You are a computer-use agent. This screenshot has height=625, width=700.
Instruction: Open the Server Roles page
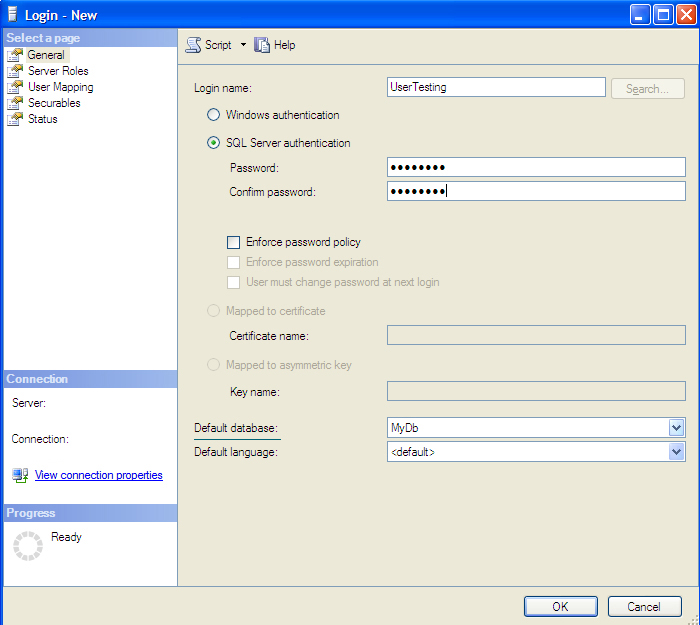(58, 71)
